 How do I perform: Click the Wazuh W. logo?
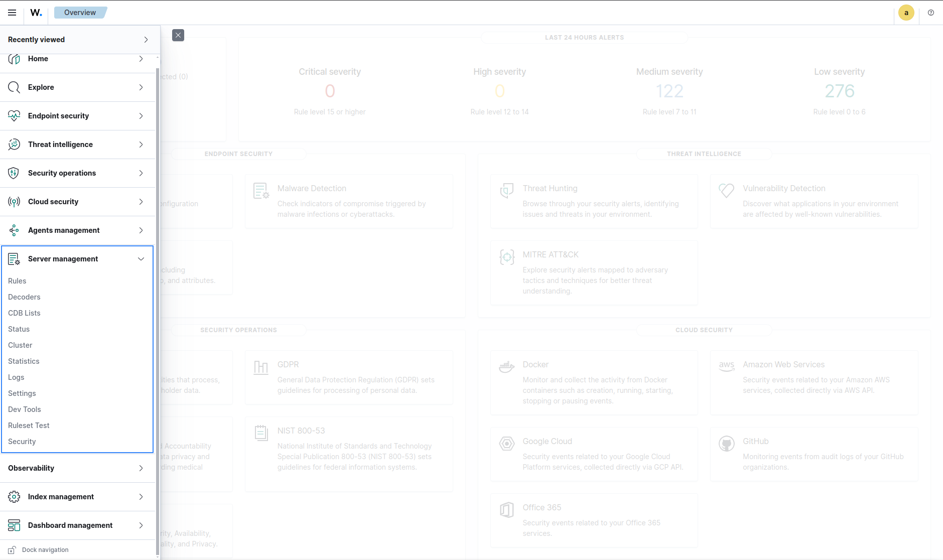click(x=36, y=13)
